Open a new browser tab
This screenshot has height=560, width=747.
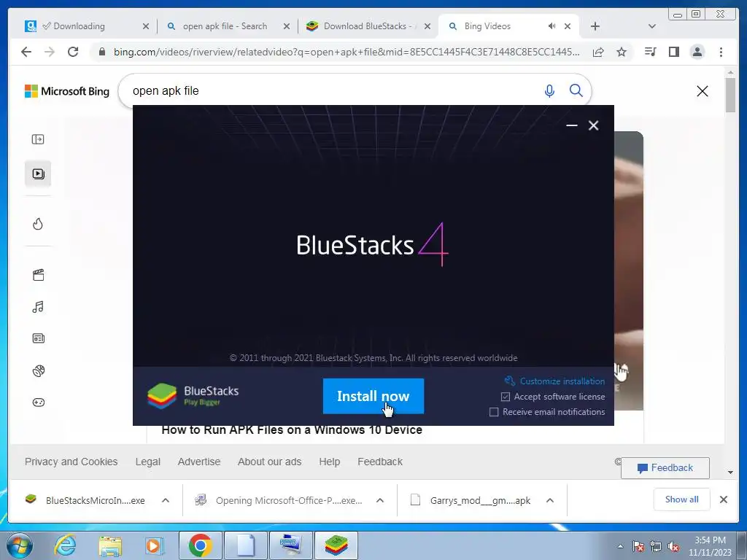595,26
